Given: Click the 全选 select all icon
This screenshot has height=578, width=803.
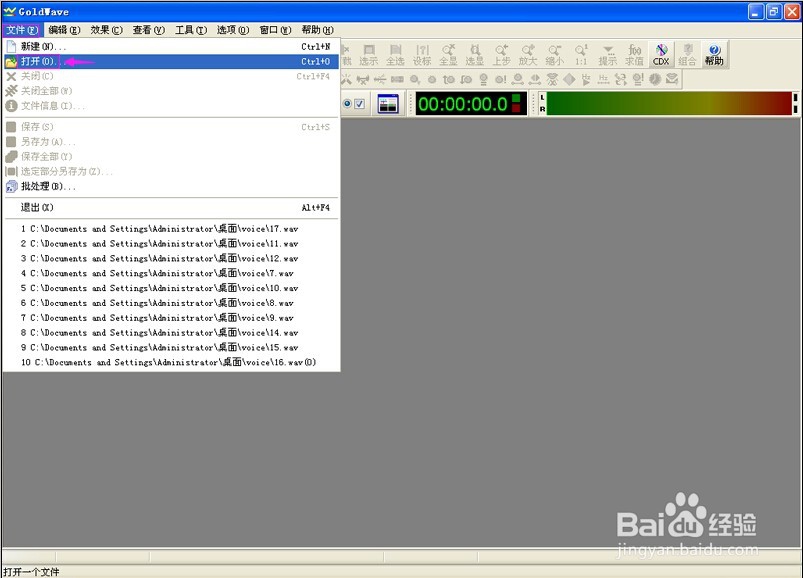Looking at the screenshot, I should tap(395, 55).
